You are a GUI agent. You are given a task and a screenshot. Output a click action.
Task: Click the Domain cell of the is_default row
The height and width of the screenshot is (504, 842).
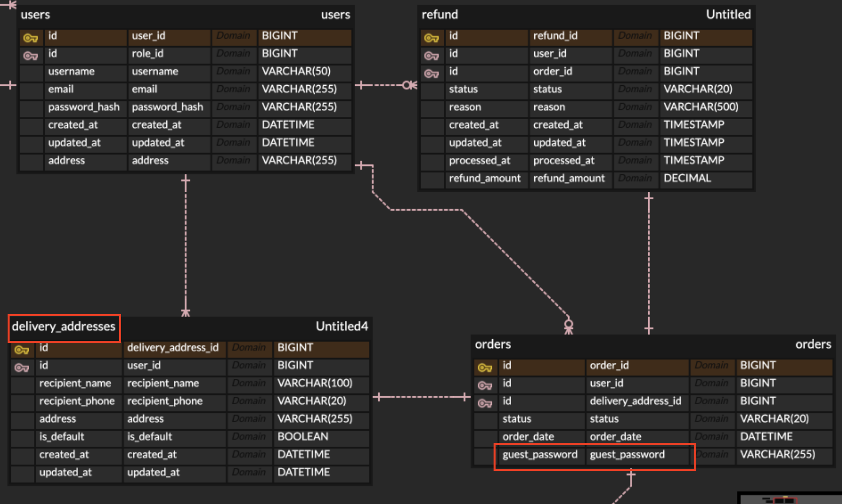click(x=249, y=437)
